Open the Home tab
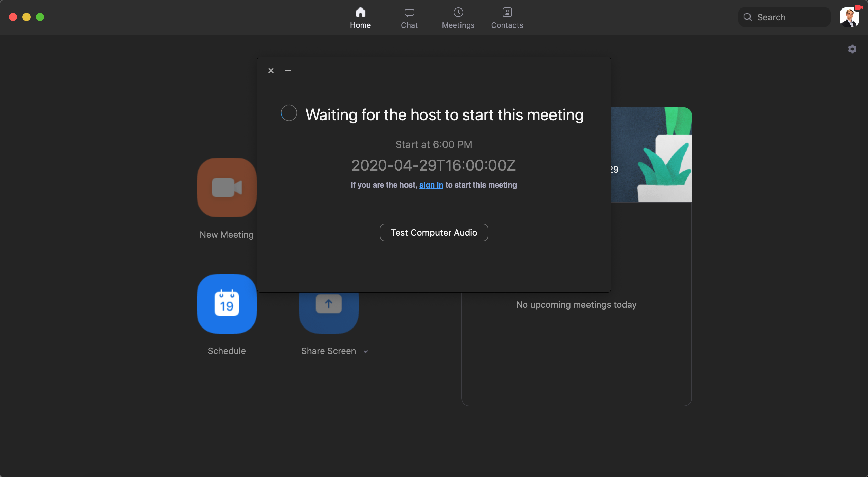The width and height of the screenshot is (868, 477). pyautogui.click(x=360, y=18)
